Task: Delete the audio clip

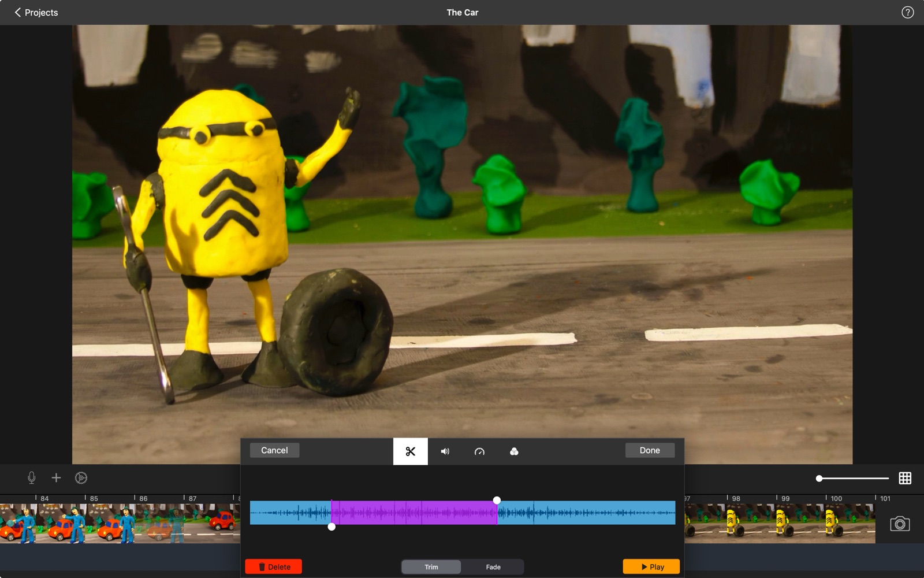Action: click(x=274, y=567)
